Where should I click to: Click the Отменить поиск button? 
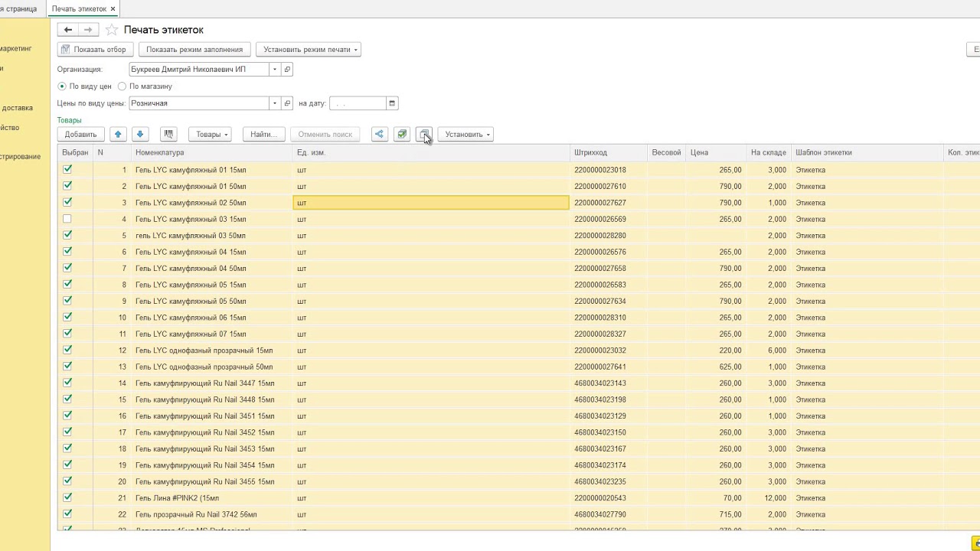[x=325, y=134]
